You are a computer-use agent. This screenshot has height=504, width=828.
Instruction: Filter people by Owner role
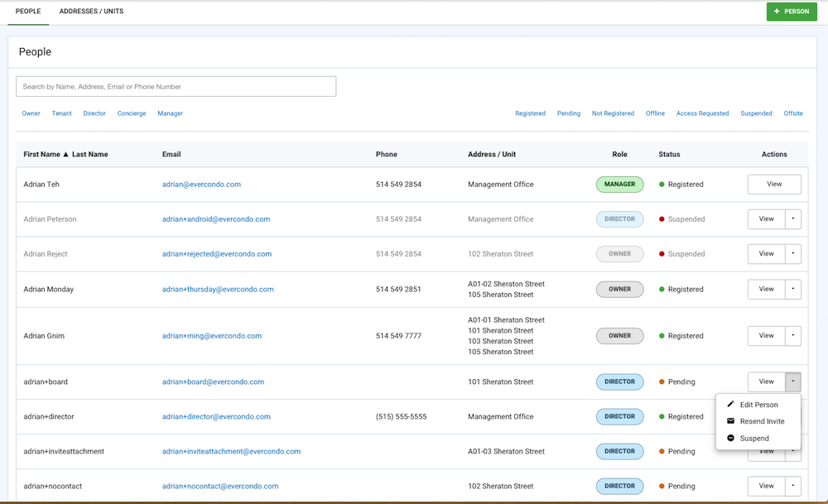(x=31, y=113)
